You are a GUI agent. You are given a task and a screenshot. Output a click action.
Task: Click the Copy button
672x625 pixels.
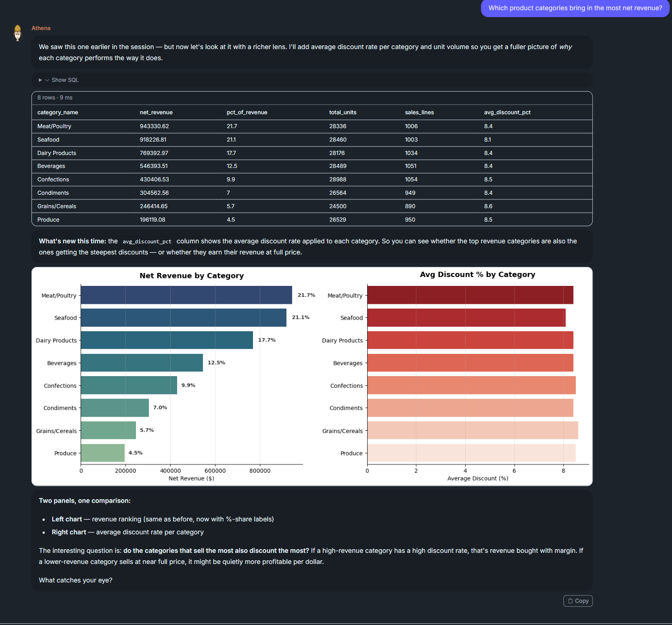click(x=578, y=601)
